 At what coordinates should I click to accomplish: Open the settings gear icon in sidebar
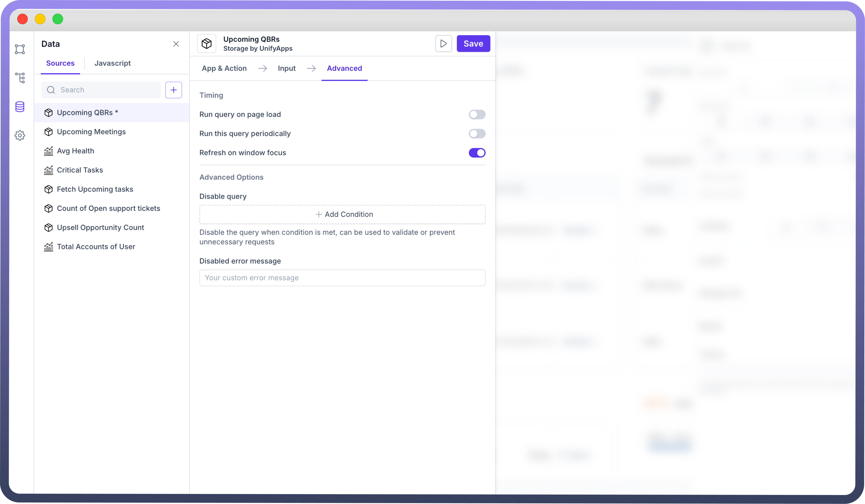tap(20, 136)
